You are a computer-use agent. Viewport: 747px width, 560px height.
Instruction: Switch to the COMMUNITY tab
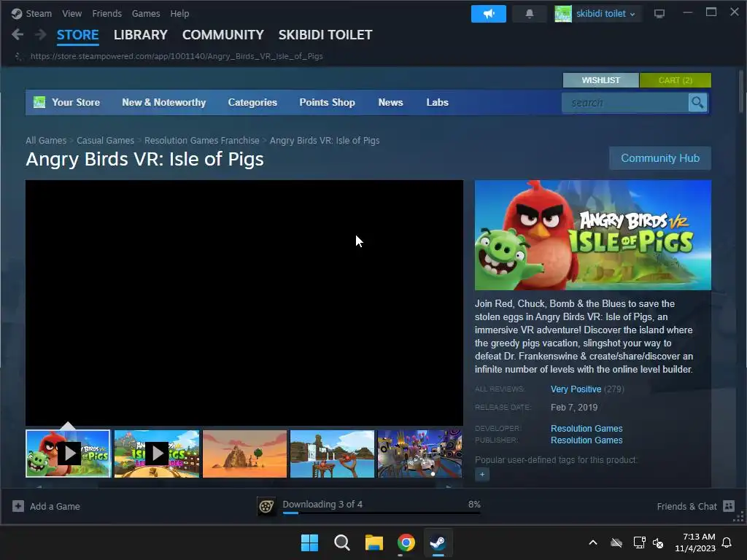223,35
